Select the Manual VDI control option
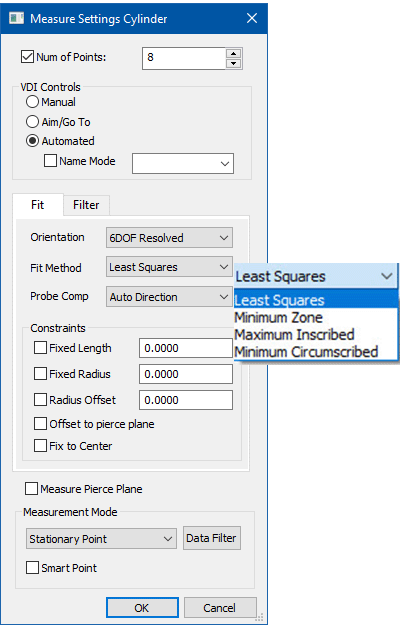 pos(32,102)
